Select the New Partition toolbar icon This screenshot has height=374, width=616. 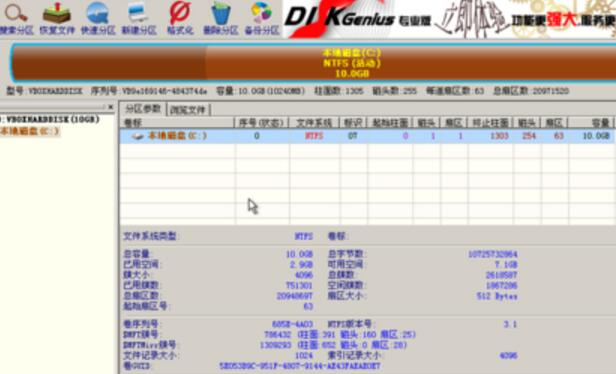tap(139, 18)
